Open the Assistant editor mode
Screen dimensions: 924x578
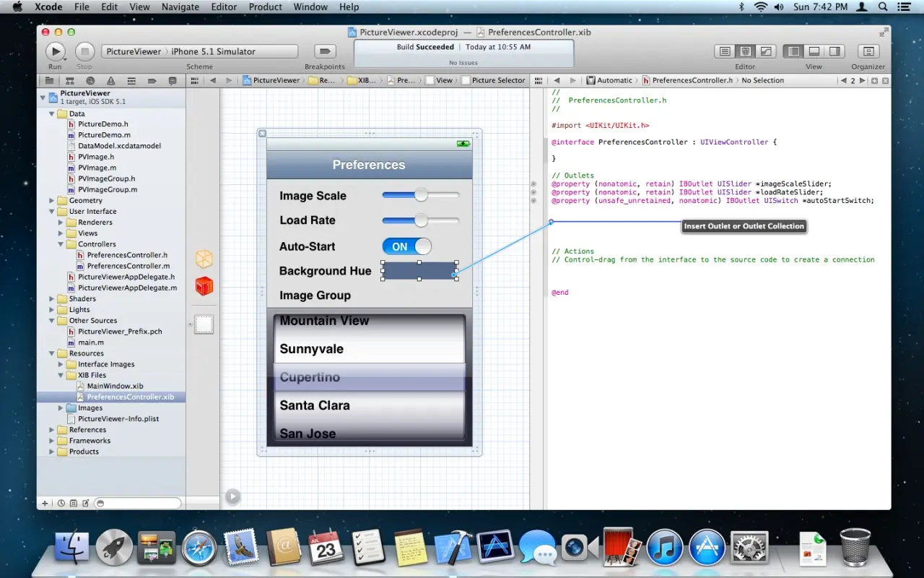coord(744,51)
